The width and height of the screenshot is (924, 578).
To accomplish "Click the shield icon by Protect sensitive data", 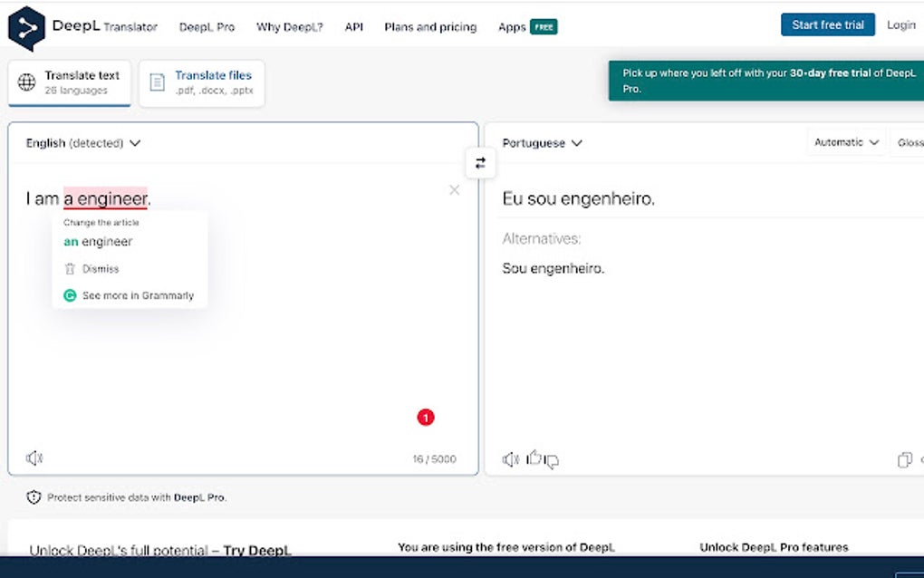I will (x=34, y=497).
